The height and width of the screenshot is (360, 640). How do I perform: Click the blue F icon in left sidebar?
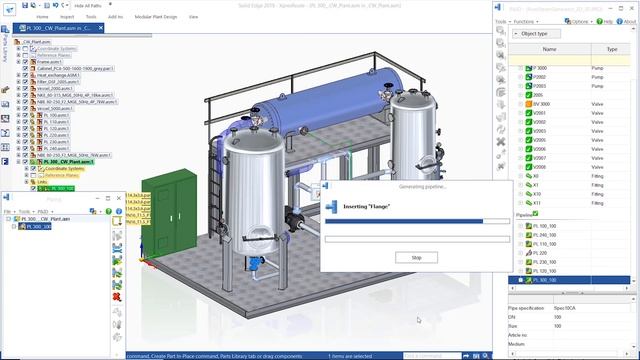coord(5,162)
